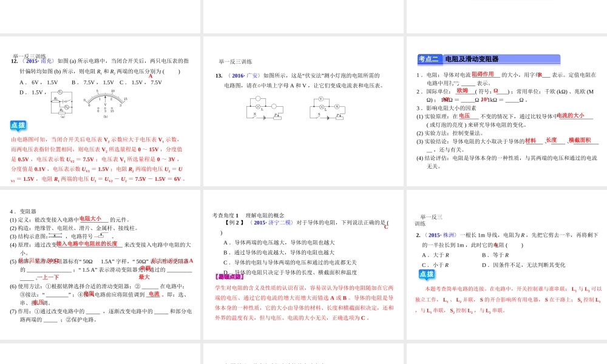Click option B. 等于 R
This screenshot has height=364, width=607.
point(495,255)
